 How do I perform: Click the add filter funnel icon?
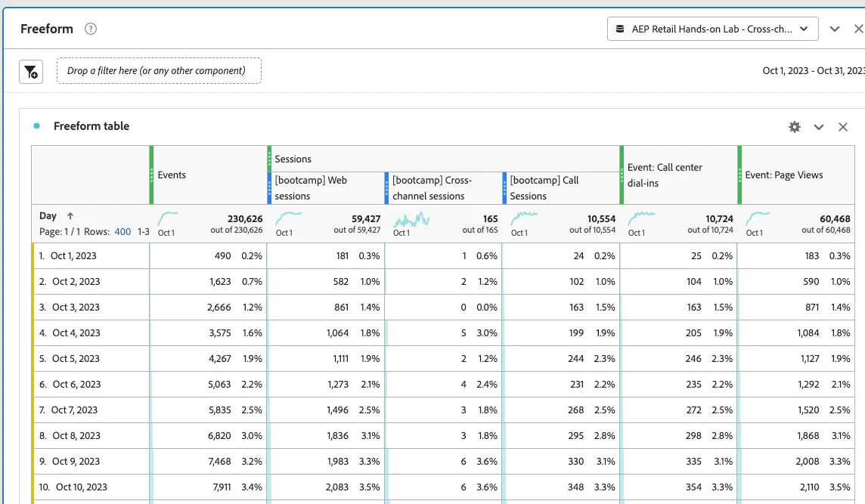tap(31, 72)
